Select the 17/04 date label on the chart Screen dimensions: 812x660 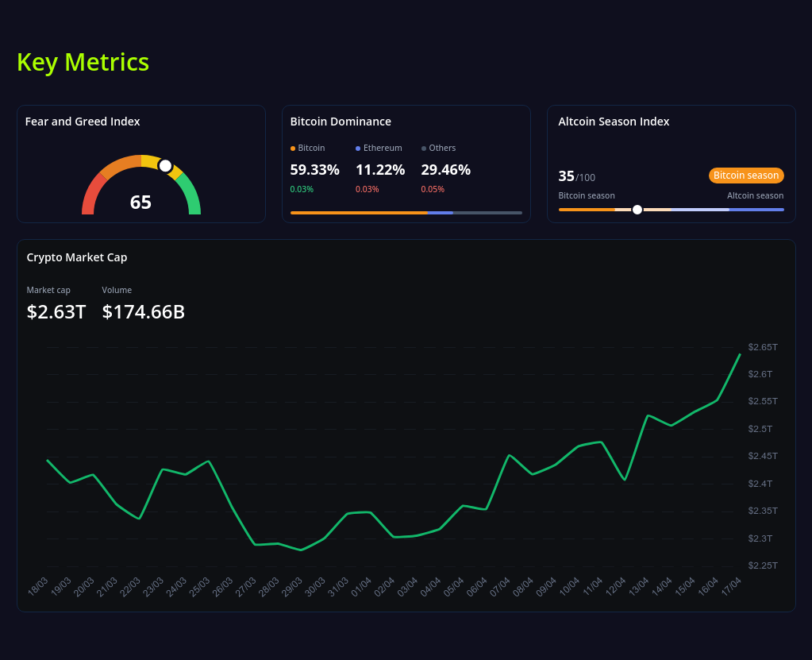731,585
